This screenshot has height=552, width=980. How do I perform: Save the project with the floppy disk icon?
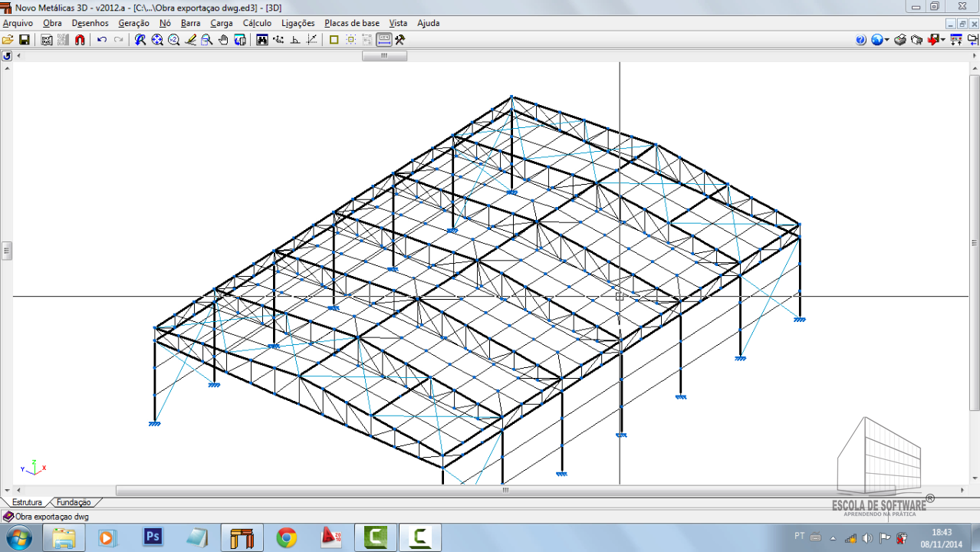pyautogui.click(x=24, y=40)
